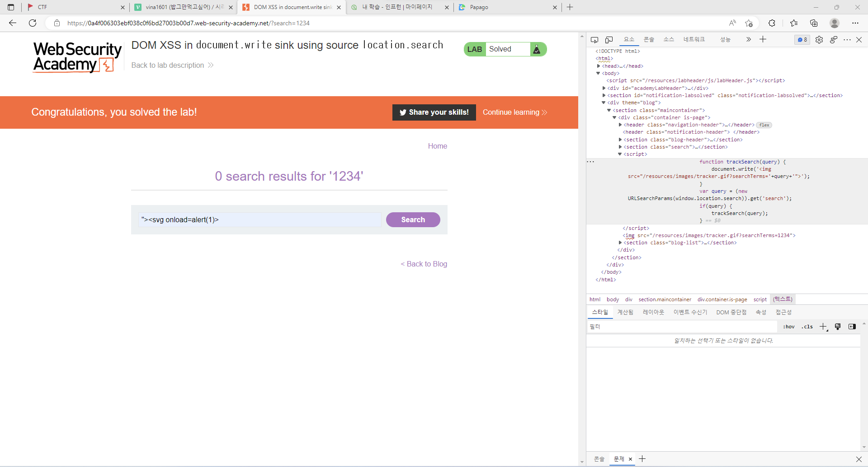View site information lock icon
The height and width of the screenshot is (467, 868).
click(57, 23)
